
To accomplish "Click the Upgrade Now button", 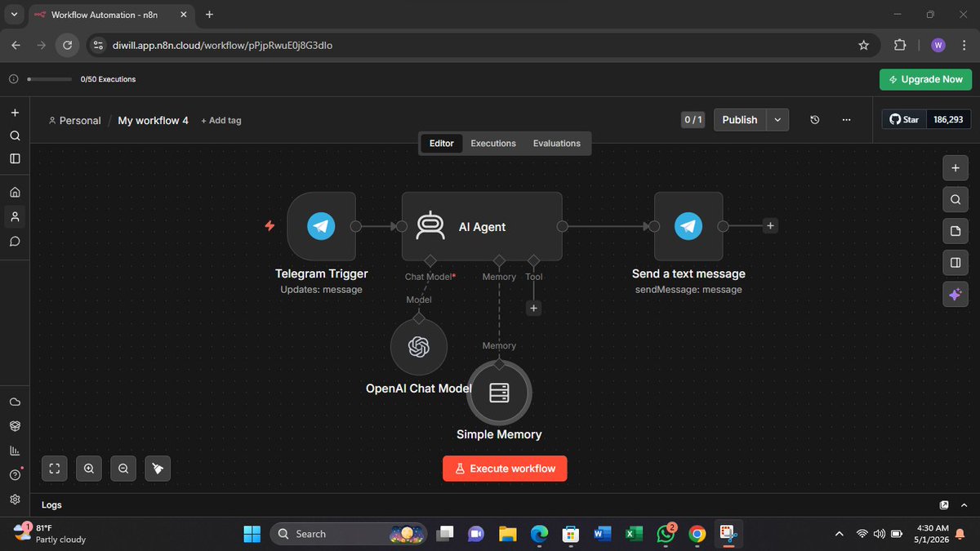I will [925, 79].
